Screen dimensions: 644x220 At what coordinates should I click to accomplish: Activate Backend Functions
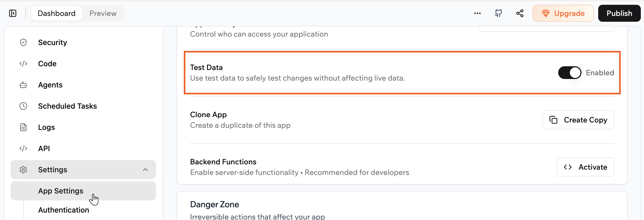[585, 167]
